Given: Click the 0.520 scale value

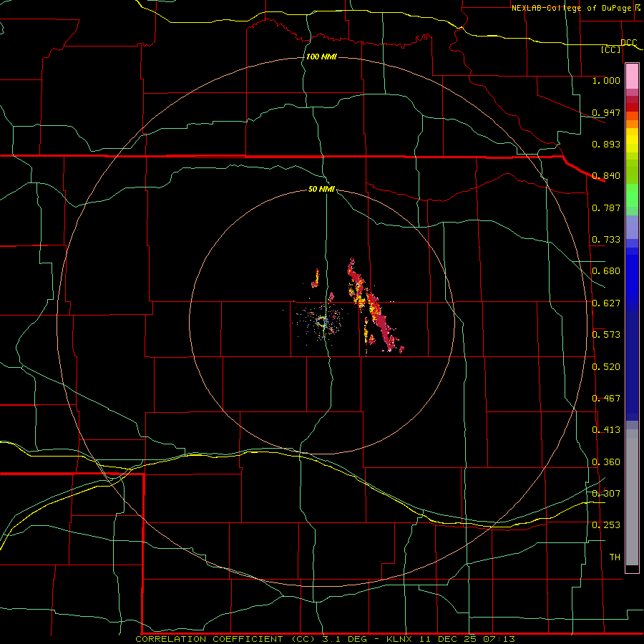Looking at the screenshot, I should tap(606, 367).
